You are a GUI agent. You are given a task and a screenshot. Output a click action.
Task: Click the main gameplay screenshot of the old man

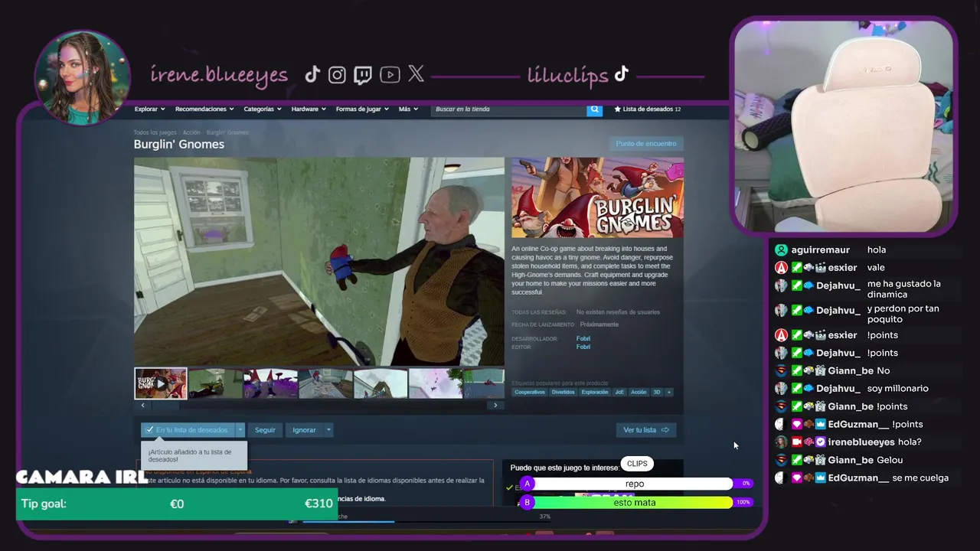[x=319, y=262]
